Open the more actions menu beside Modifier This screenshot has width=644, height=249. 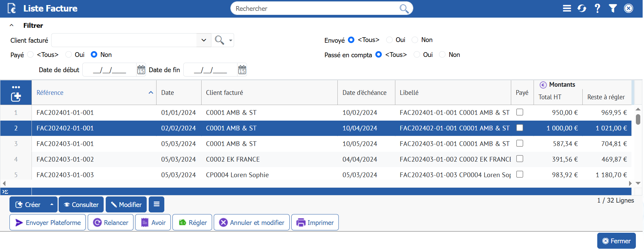click(x=157, y=204)
